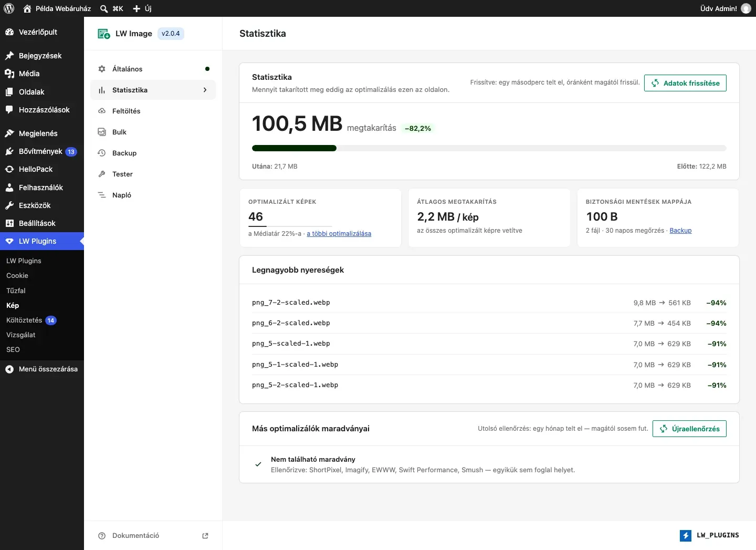Click the optimized images mini progress bar
756x550 pixels.
pyautogui.click(x=290, y=226)
